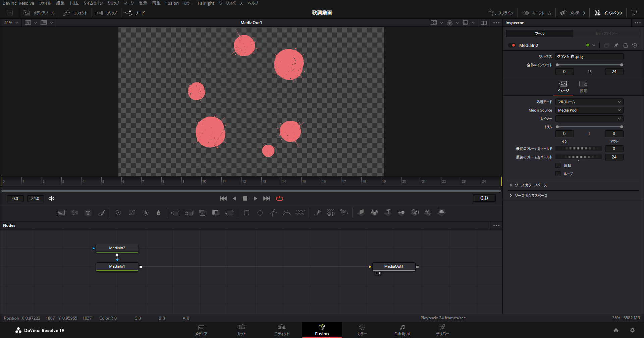Switch to the エディット page
The image size is (644, 338).
coord(281,330)
